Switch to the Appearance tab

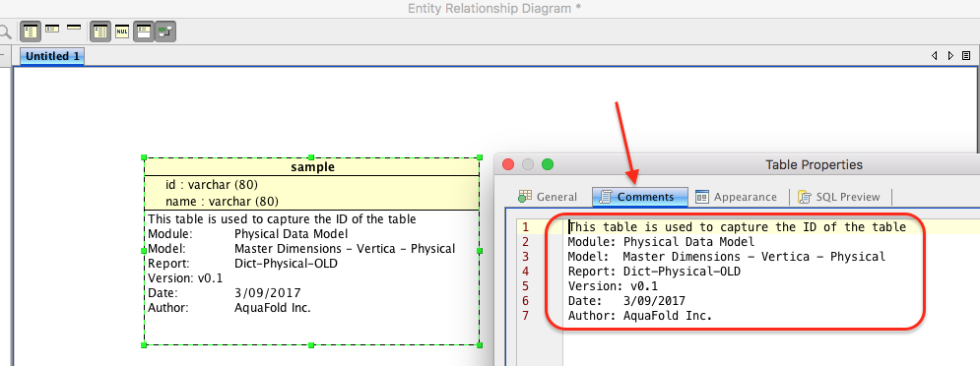737,197
